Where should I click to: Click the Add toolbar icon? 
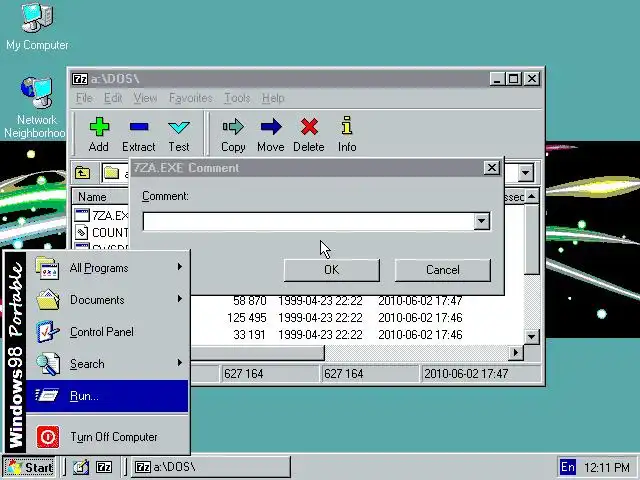pyautogui.click(x=99, y=134)
